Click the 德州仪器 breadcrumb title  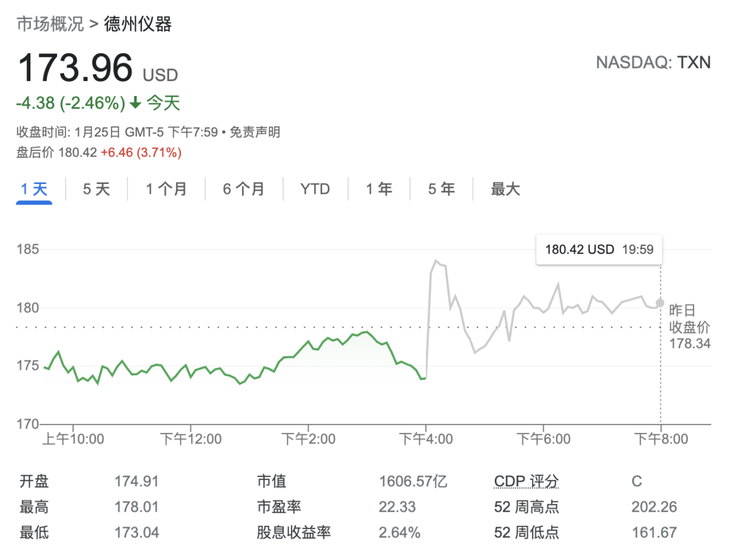138,24
